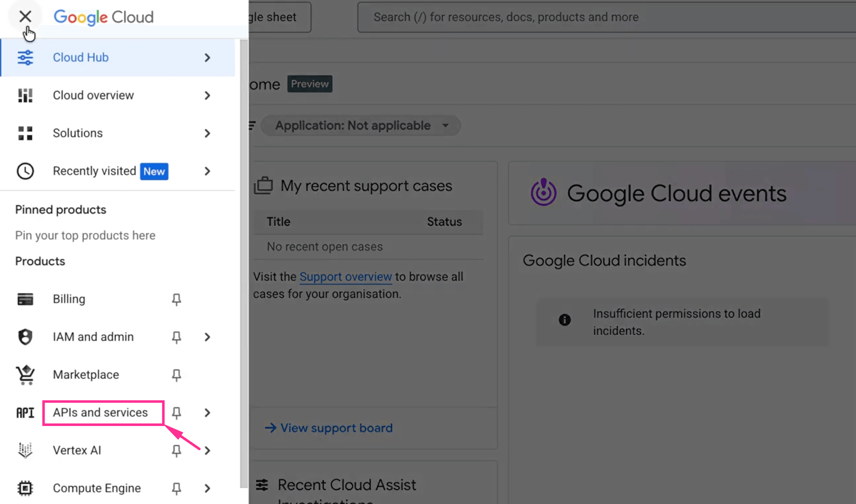Viewport: 856px width, 504px height.
Task: Click the info icon in incidents notice
Action: (565, 319)
